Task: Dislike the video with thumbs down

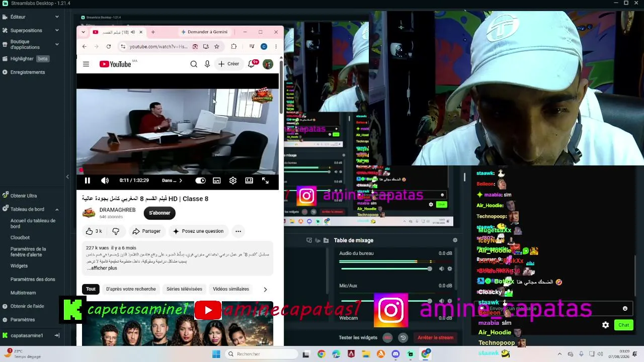Action: pyautogui.click(x=116, y=231)
